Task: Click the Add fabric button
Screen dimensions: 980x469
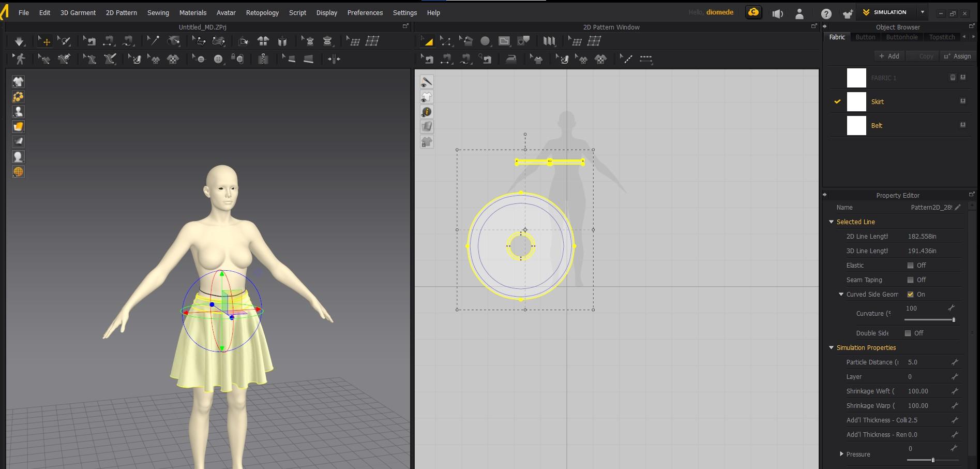Action: [x=889, y=56]
